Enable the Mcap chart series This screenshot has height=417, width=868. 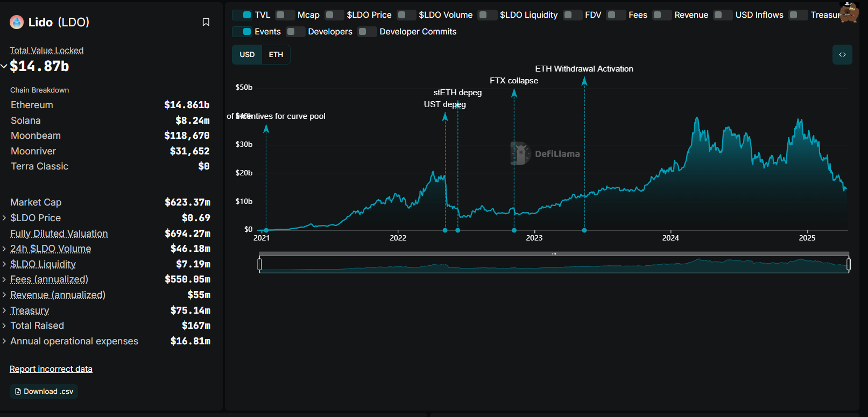click(285, 15)
